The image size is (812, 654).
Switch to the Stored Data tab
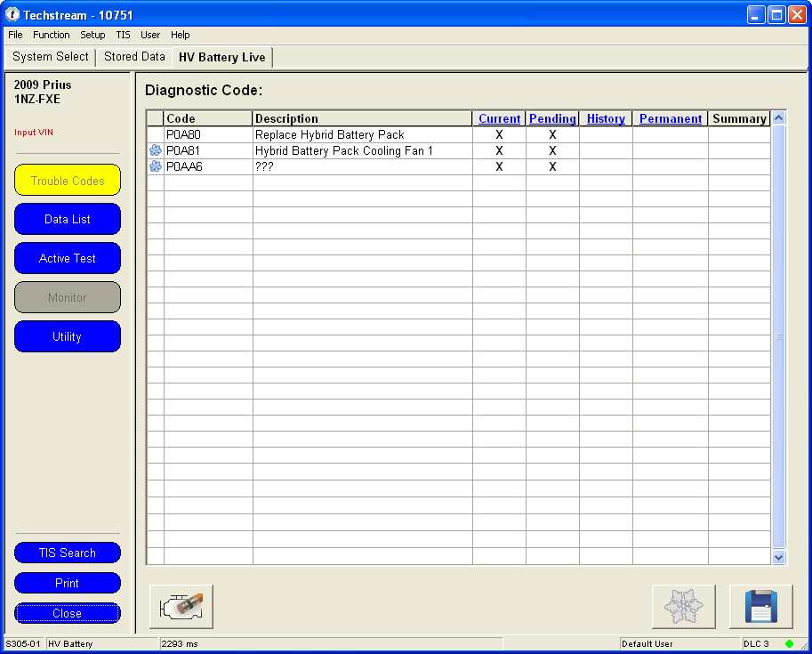point(134,57)
